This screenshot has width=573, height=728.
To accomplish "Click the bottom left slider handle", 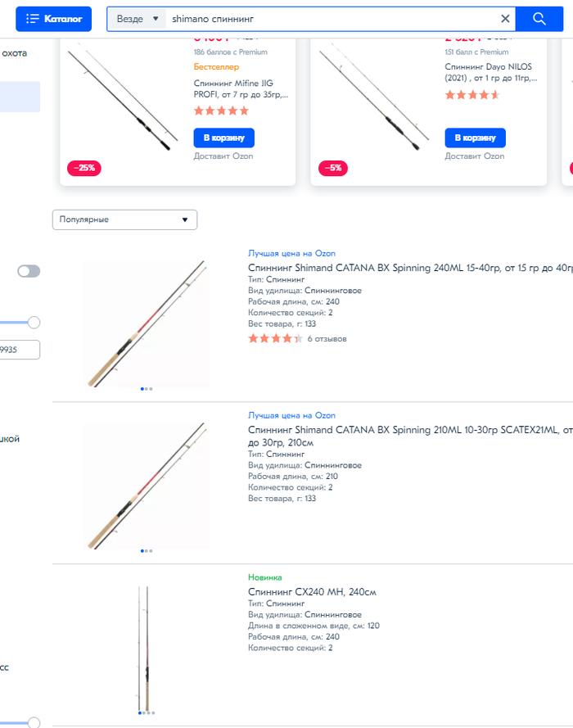I will 34,722.
